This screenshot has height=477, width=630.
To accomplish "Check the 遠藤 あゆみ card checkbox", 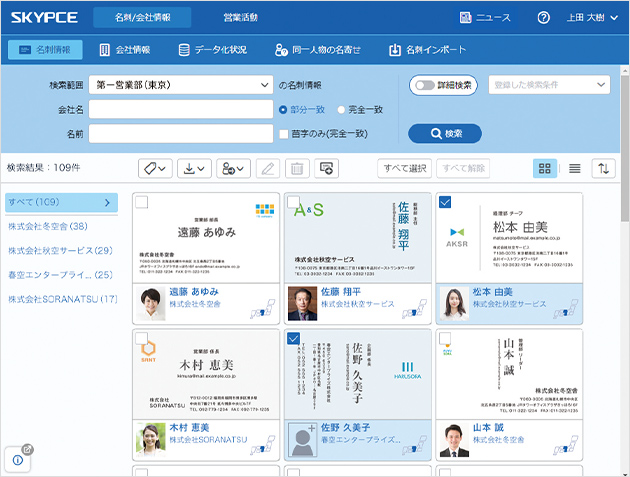I will tap(141, 202).
